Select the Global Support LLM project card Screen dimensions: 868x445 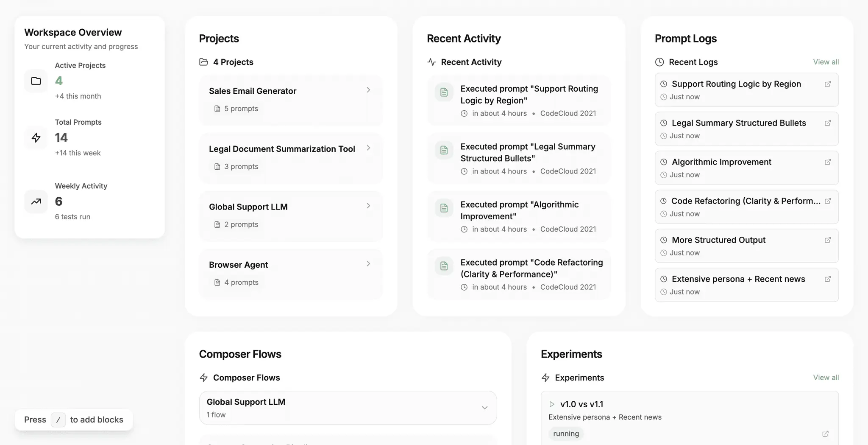pyautogui.click(x=291, y=216)
